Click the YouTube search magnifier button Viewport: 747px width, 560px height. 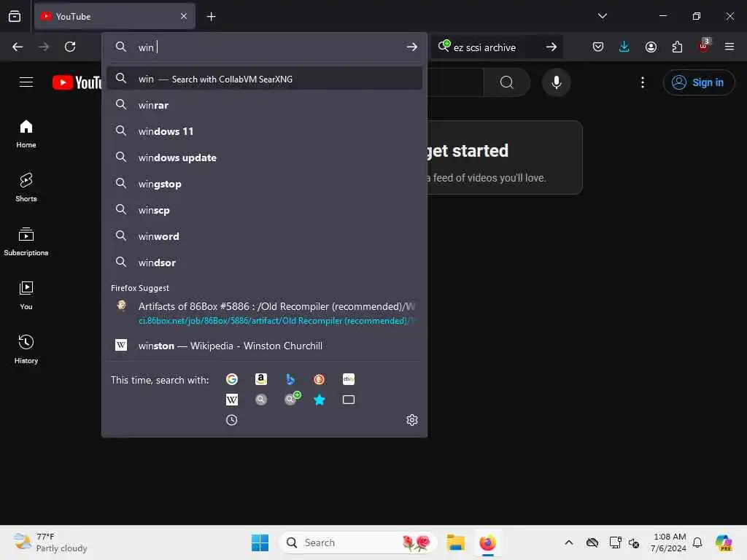(x=507, y=82)
